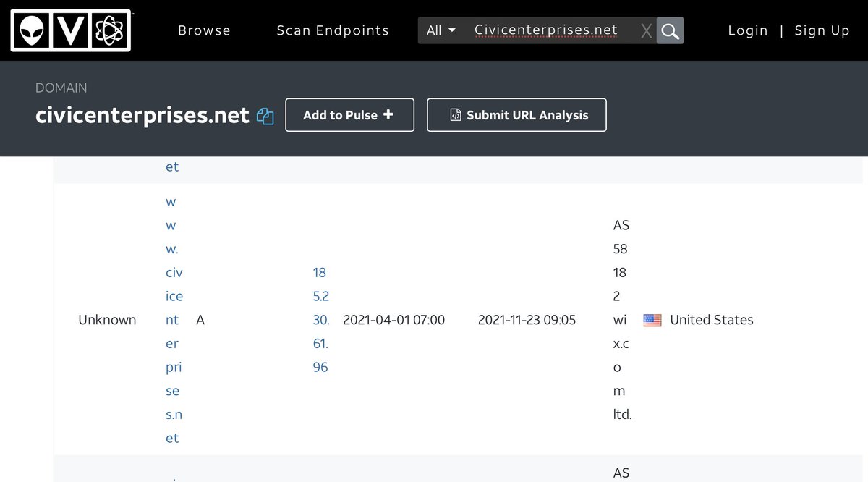Click the United States flag icon
868x482 pixels.
coord(652,320)
